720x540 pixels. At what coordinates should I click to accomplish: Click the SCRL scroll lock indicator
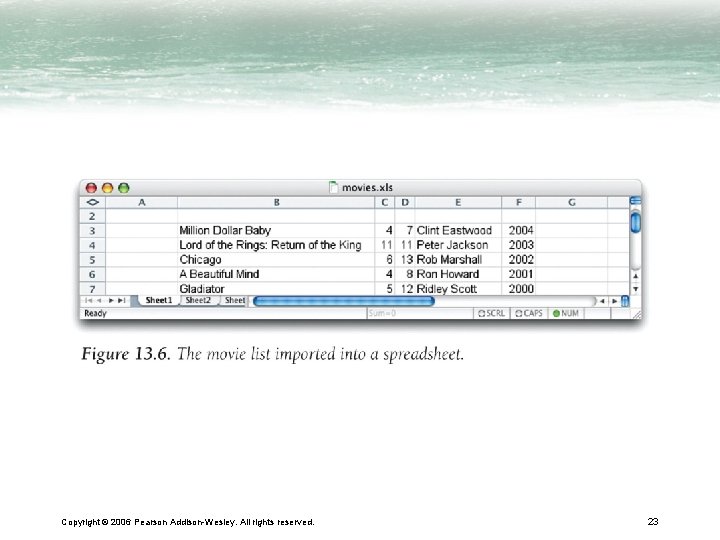tap(491, 313)
